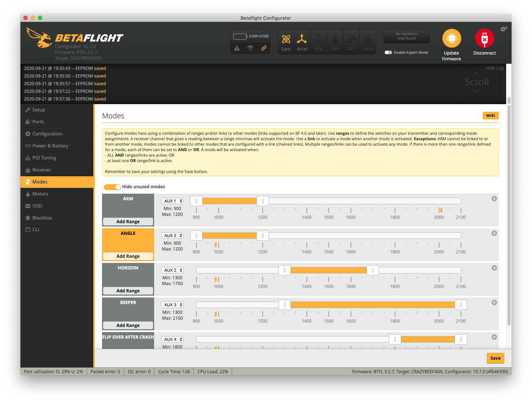Open FLIP OVER AFTER CRASH AUX 4 dropdown
The image size is (532, 402).
172,339
